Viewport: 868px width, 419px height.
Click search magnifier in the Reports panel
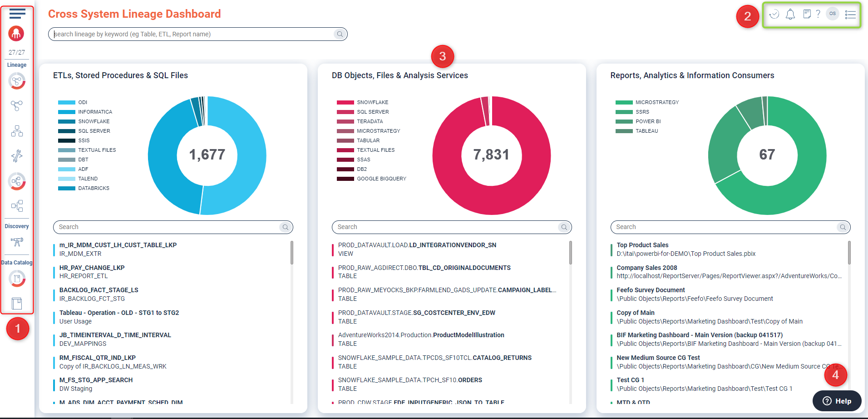(843, 227)
